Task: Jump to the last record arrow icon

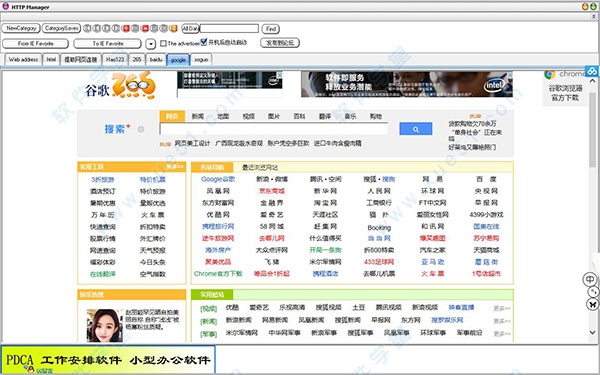Action: tap(116, 28)
